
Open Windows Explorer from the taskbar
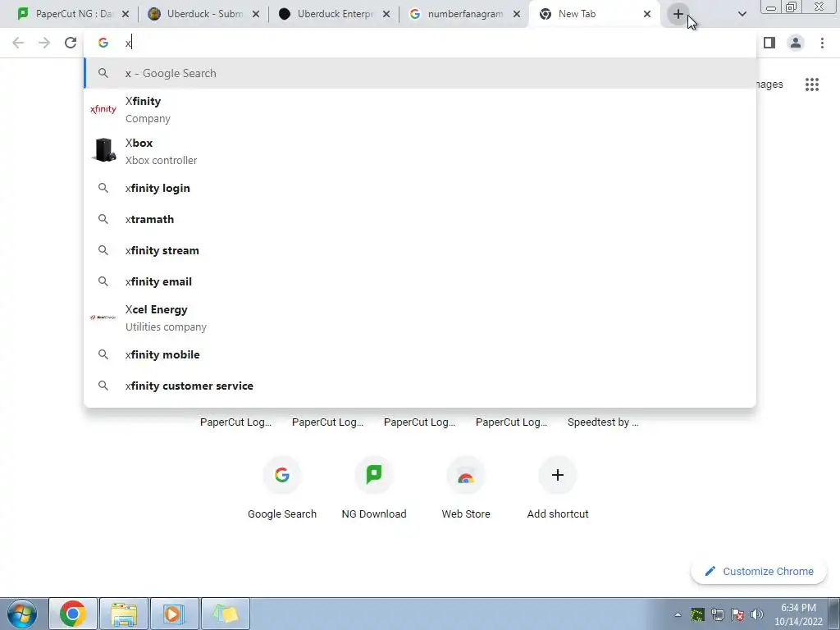coord(124,614)
